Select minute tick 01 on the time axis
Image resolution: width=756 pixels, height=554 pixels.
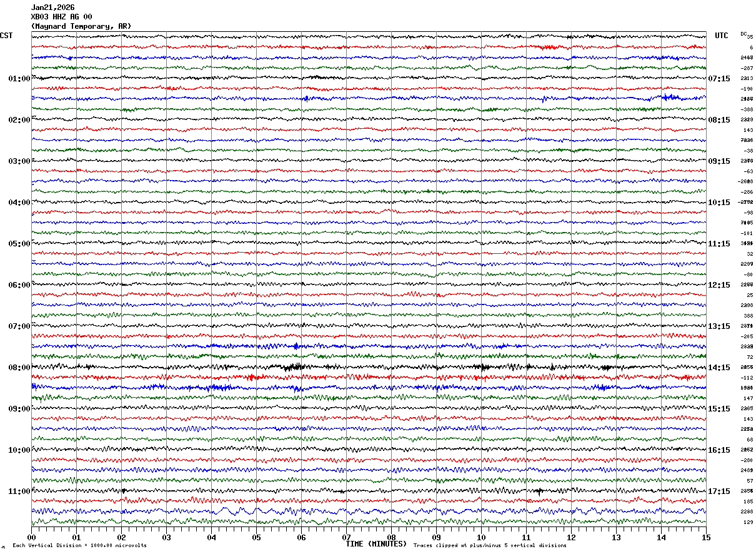[x=76, y=537]
